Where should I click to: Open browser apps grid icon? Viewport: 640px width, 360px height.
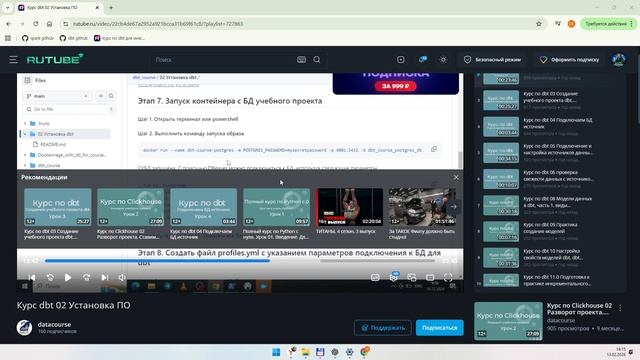point(8,38)
